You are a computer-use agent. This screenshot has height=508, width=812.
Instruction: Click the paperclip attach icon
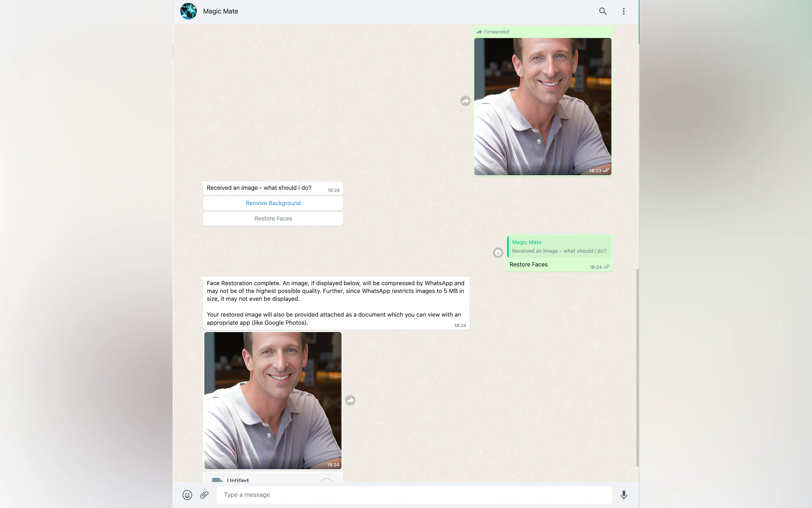pos(204,495)
